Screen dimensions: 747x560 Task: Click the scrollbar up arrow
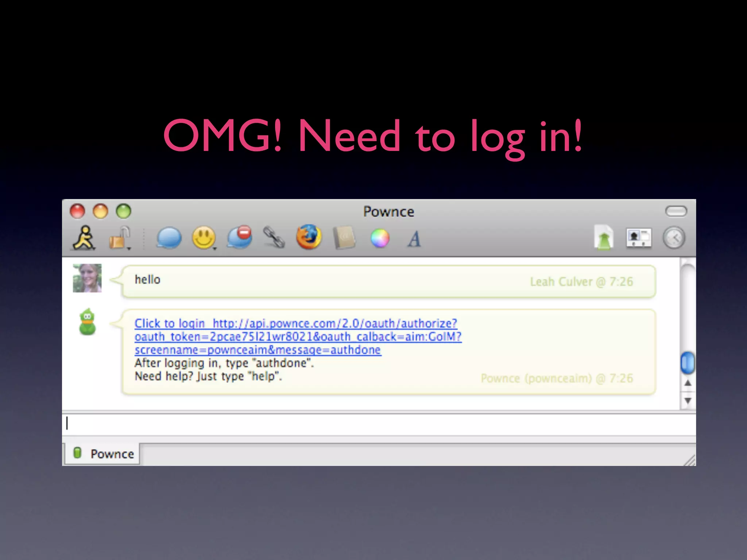pyautogui.click(x=688, y=383)
